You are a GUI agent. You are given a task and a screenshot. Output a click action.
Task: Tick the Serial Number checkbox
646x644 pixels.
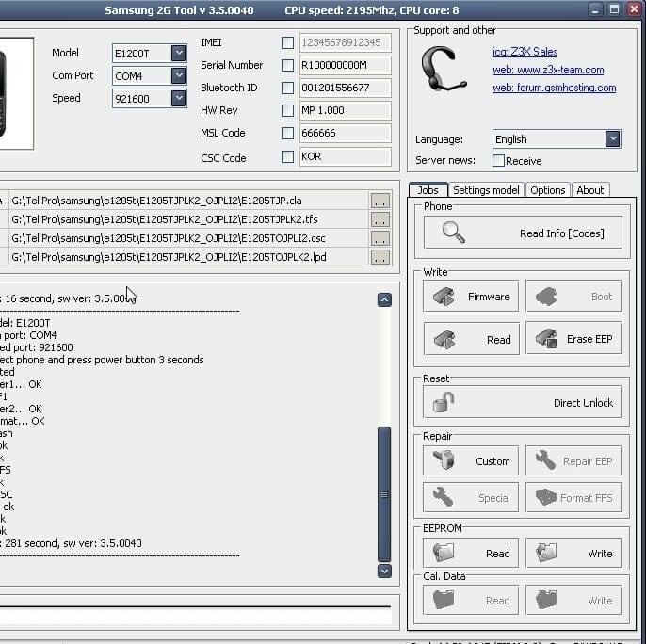287,65
